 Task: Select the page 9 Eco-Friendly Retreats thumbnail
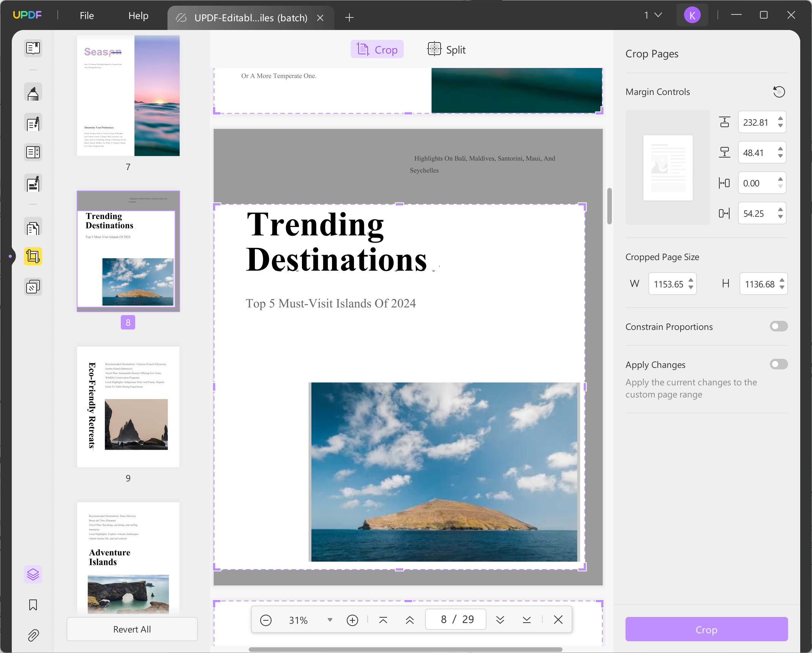(128, 407)
